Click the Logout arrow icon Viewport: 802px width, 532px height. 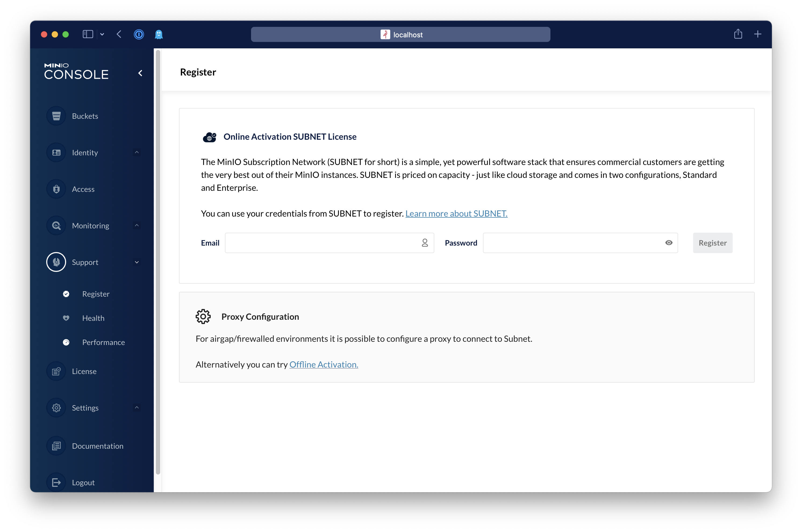point(56,483)
